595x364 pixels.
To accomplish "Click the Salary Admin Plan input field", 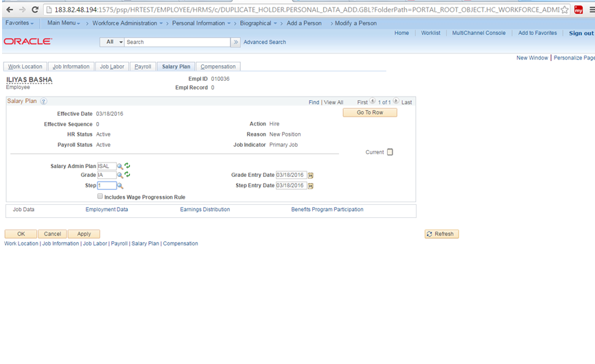I will pos(106,166).
